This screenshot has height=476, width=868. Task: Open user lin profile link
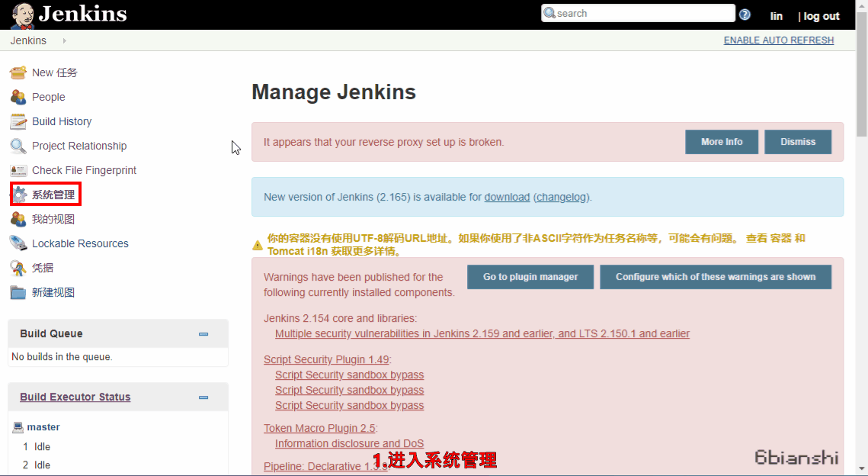[776, 16]
